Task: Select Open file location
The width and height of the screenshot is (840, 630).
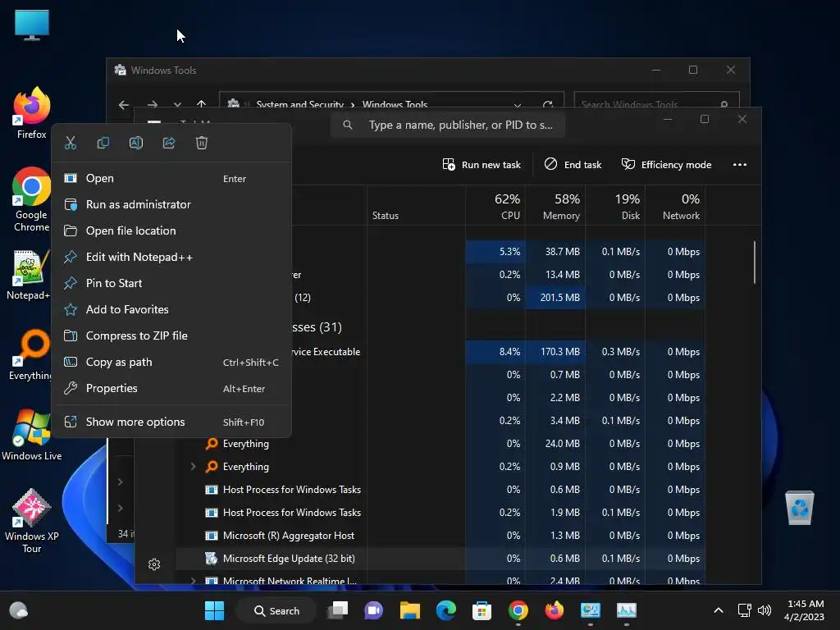Action: [x=171, y=231]
